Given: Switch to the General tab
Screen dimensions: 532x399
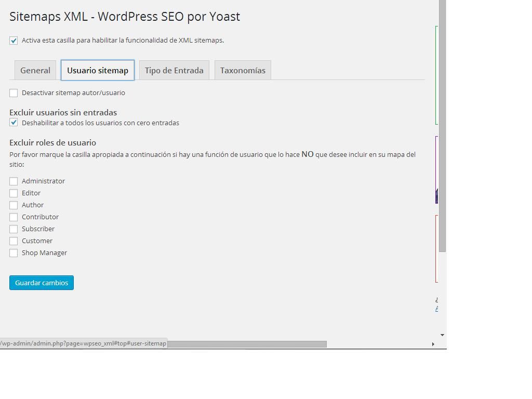Looking at the screenshot, I should click(x=35, y=70).
